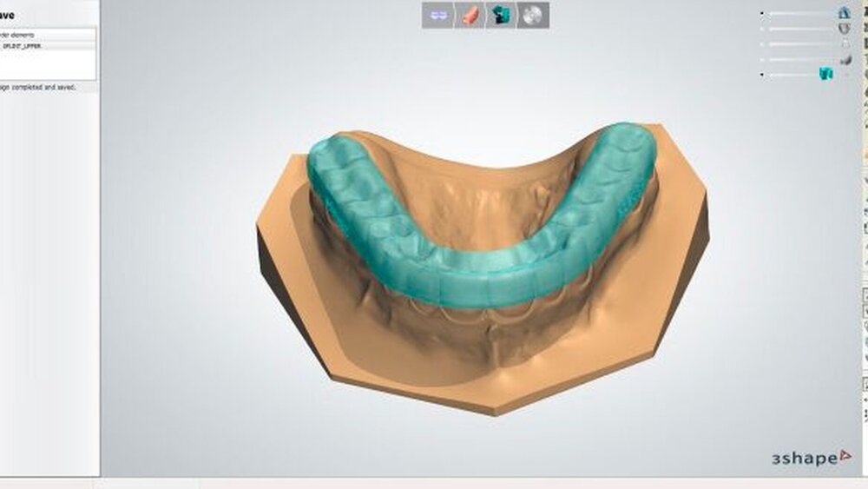
Task: Click the first transparency slider track
Action: click(799, 14)
